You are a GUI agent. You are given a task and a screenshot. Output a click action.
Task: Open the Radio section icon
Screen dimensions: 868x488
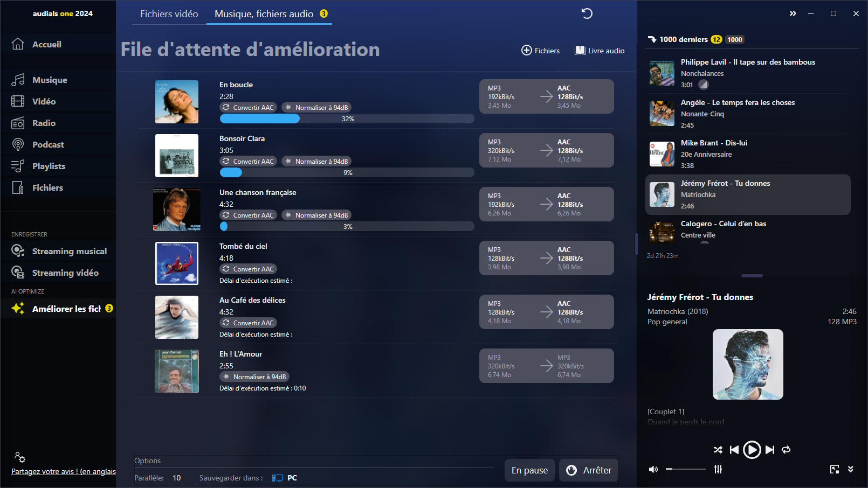[18, 123]
